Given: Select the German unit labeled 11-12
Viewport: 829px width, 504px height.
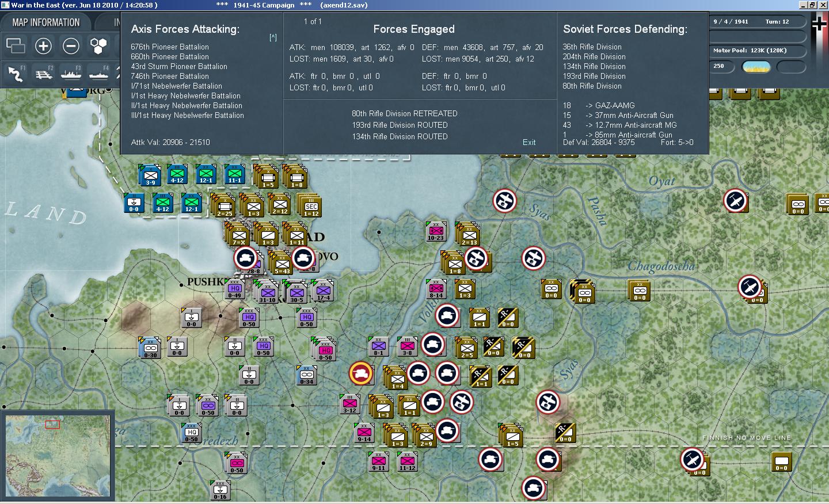Looking at the screenshot, I should (x=407, y=461).
